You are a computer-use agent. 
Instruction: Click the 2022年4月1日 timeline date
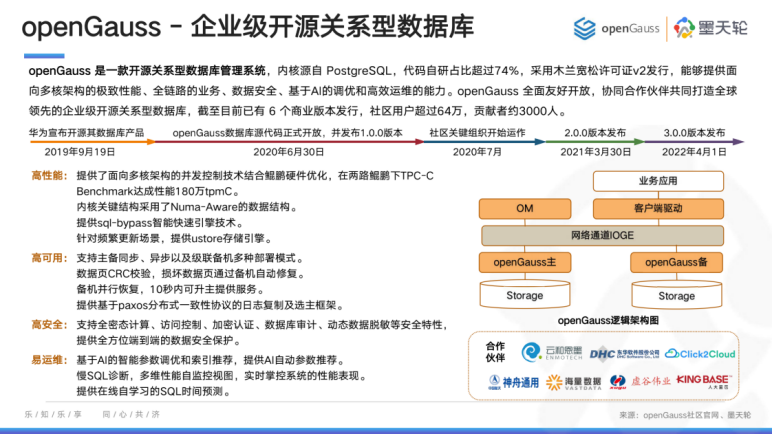[x=694, y=152]
